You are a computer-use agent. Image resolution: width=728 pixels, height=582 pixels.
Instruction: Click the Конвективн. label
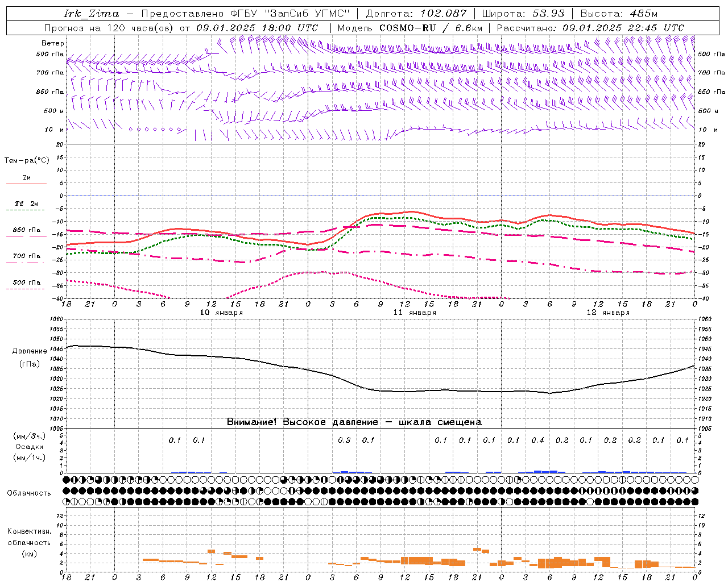pyautogui.click(x=29, y=531)
